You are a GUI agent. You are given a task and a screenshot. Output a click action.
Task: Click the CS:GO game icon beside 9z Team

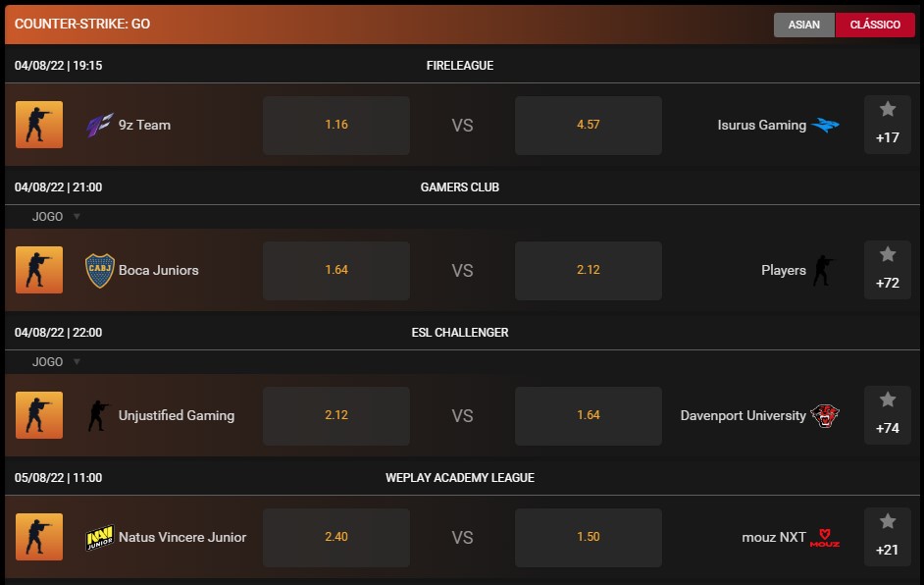(x=39, y=125)
